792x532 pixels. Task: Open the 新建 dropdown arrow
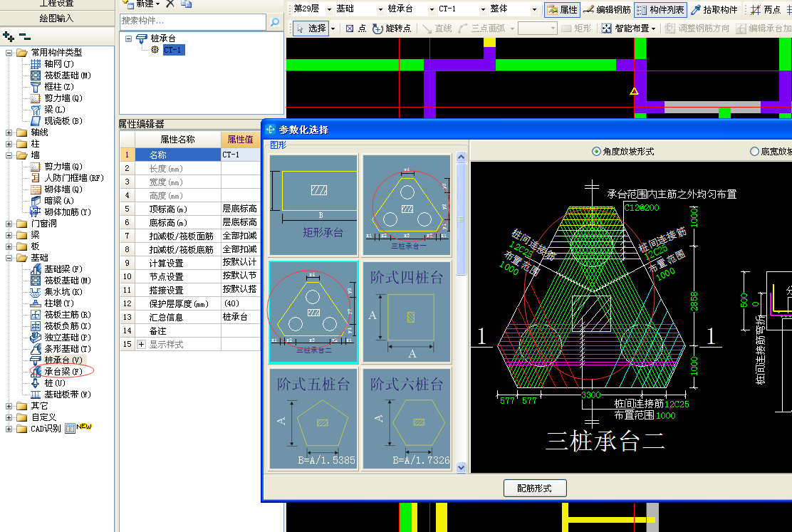(x=157, y=4)
